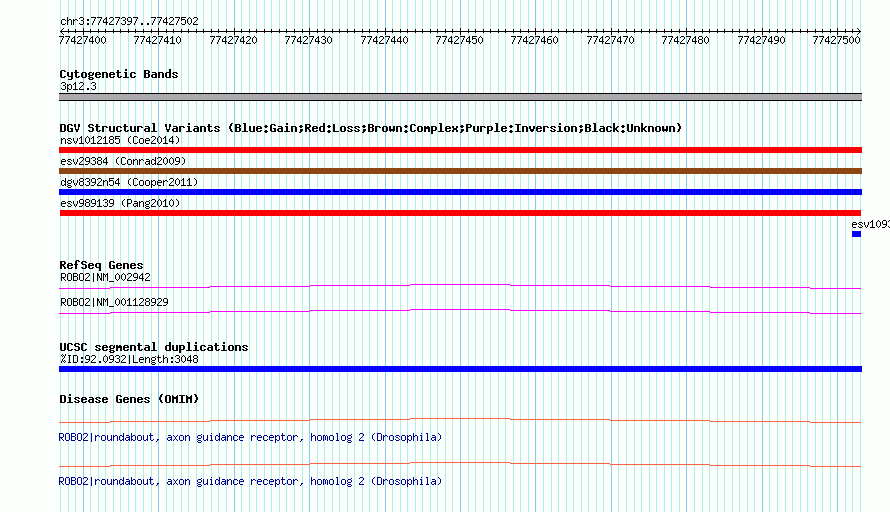Viewport: 890px width, 512px height.
Task: Click the brown esv29384 complex bar
Action: click(460, 171)
